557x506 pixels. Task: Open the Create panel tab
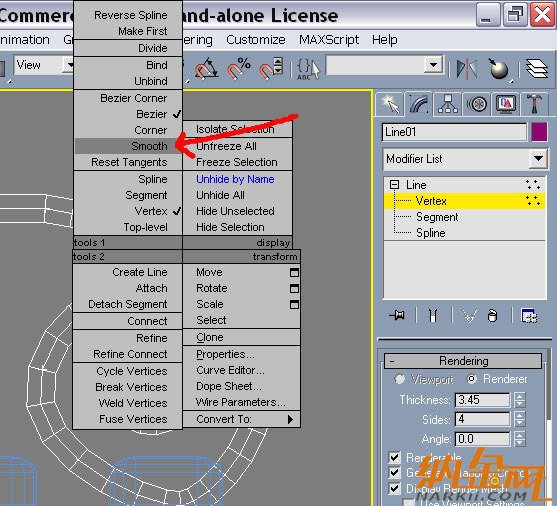[390, 104]
